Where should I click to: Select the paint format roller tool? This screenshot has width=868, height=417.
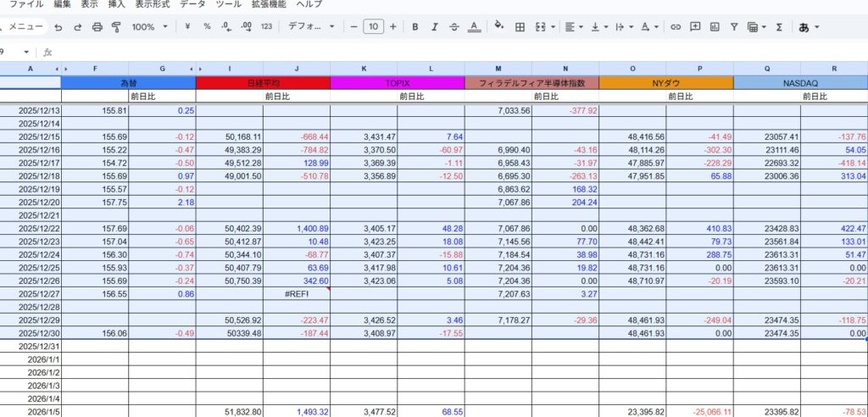coord(117,27)
